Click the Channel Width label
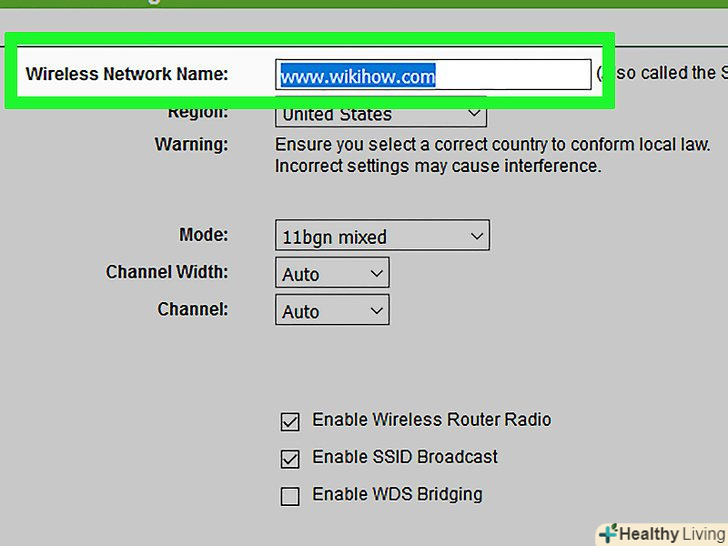Viewport: 728px width, 546px height. pos(167,272)
